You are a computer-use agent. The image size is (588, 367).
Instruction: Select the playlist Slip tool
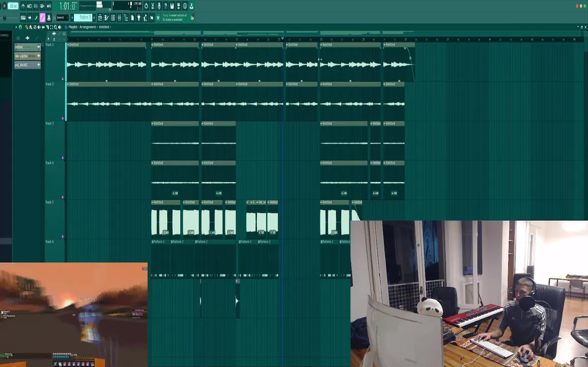[x=43, y=27]
